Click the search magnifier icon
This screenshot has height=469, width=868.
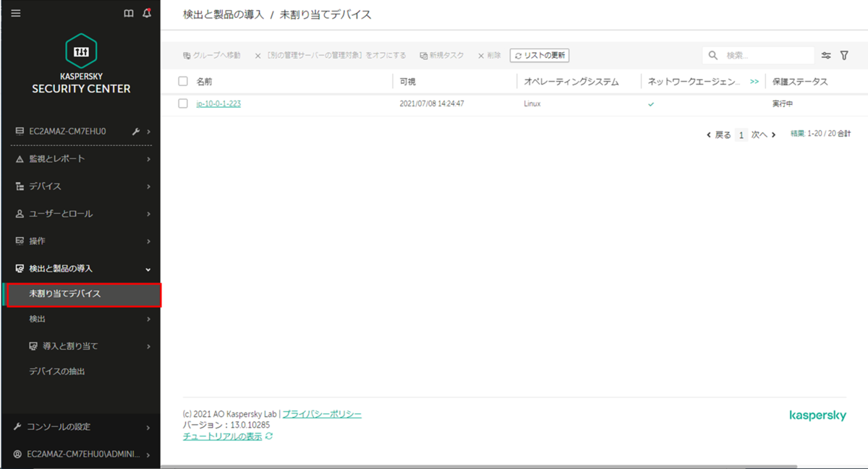(713, 56)
